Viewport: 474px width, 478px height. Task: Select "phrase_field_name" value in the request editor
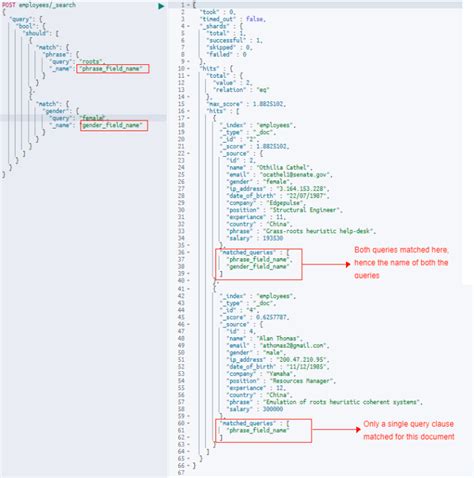(111, 69)
